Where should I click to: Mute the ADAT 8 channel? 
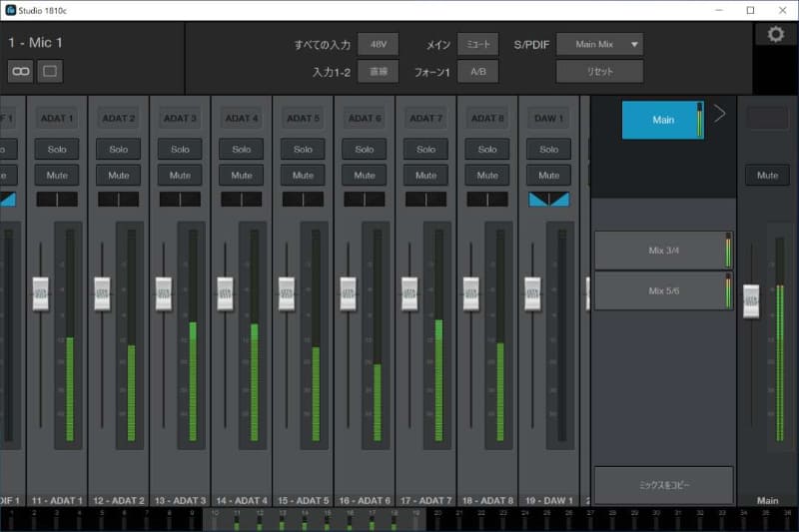(x=487, y=175)
